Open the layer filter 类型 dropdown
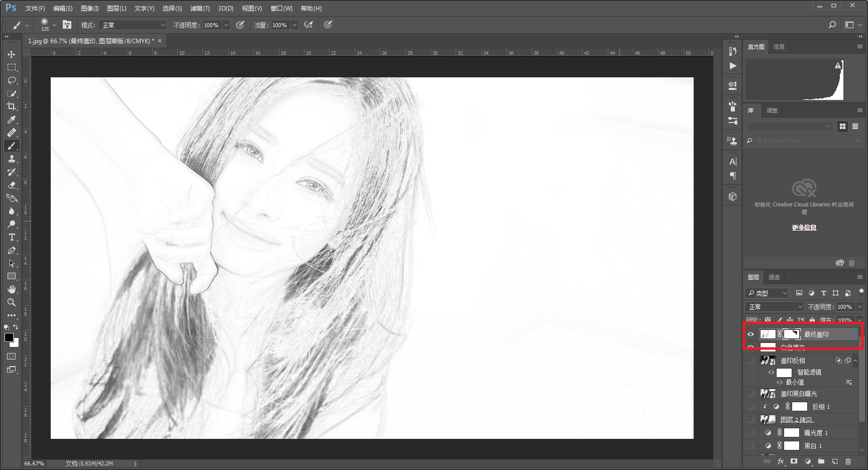This screenshot has height=470, width=868. point(767,293)
